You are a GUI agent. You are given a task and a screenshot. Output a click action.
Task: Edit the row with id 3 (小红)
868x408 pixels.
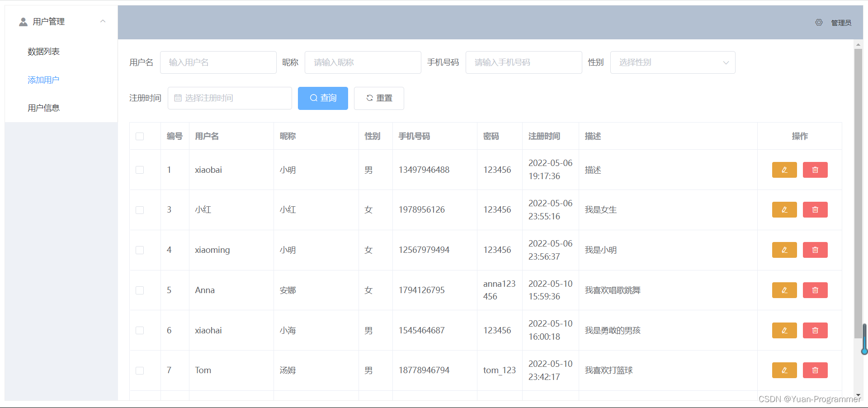(x=784, y=209)
